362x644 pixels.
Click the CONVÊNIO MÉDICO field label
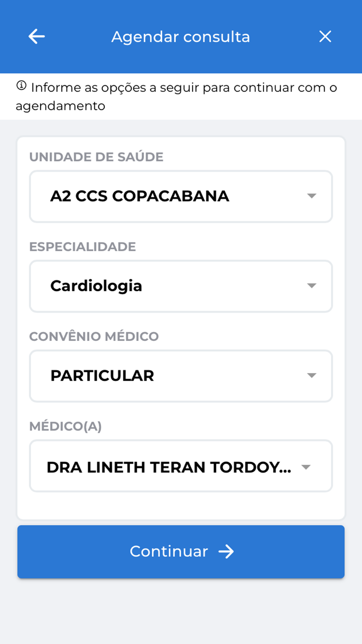(94, 336)
